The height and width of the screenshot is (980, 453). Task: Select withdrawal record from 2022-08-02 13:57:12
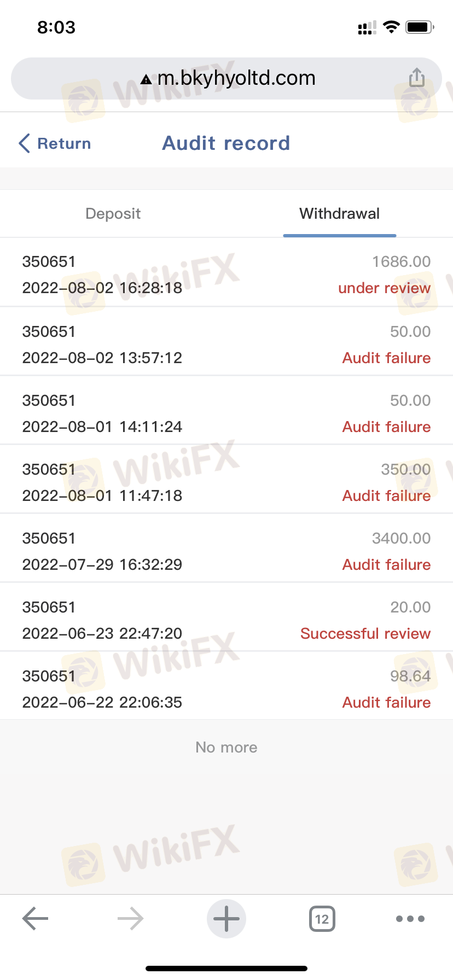click(x=226, y=345)
